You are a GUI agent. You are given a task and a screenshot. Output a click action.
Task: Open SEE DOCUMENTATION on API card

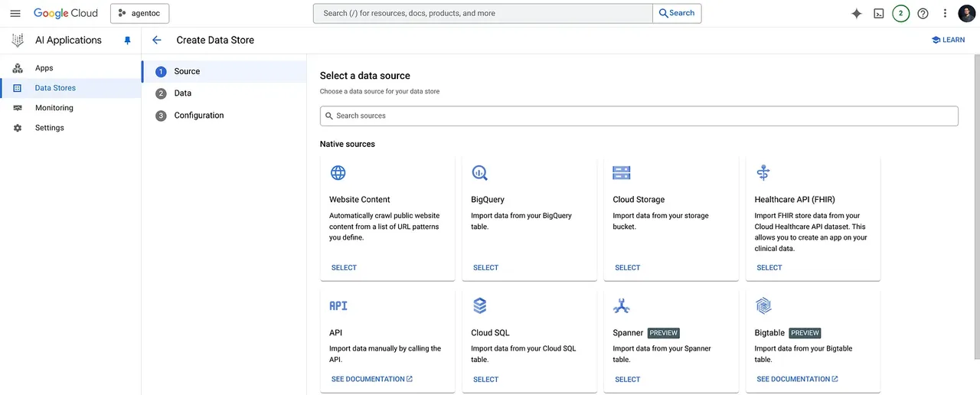tap(372, 379)
